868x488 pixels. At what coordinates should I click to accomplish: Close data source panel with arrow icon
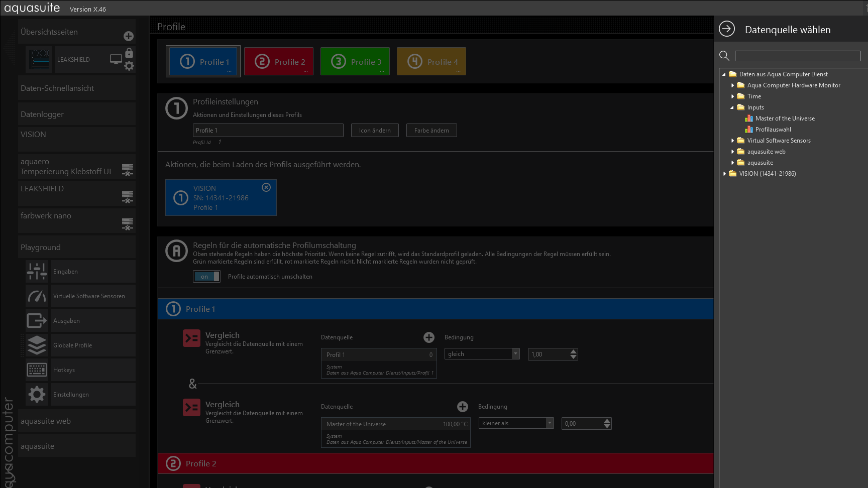click(726, 29)
